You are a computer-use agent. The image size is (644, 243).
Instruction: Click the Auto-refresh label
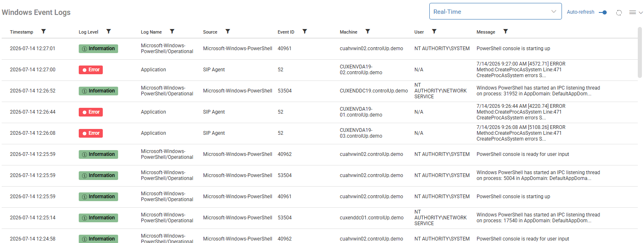[581, 12]
